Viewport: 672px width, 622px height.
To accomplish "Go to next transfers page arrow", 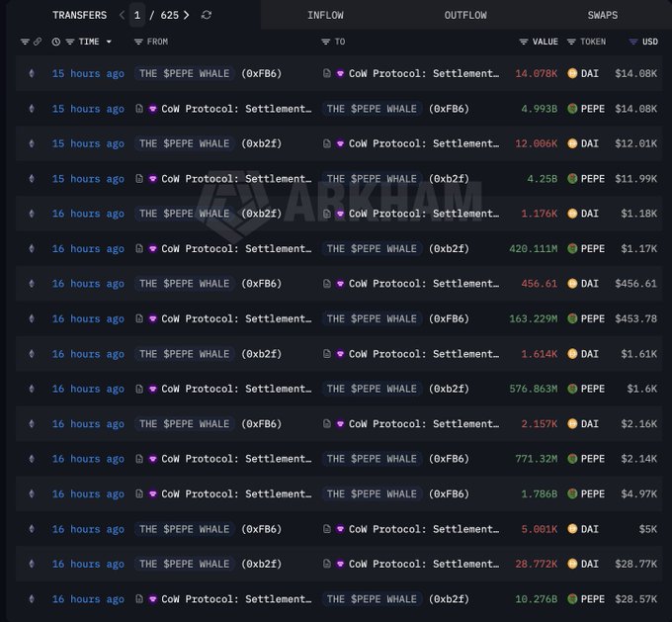I will click(186, 15).
